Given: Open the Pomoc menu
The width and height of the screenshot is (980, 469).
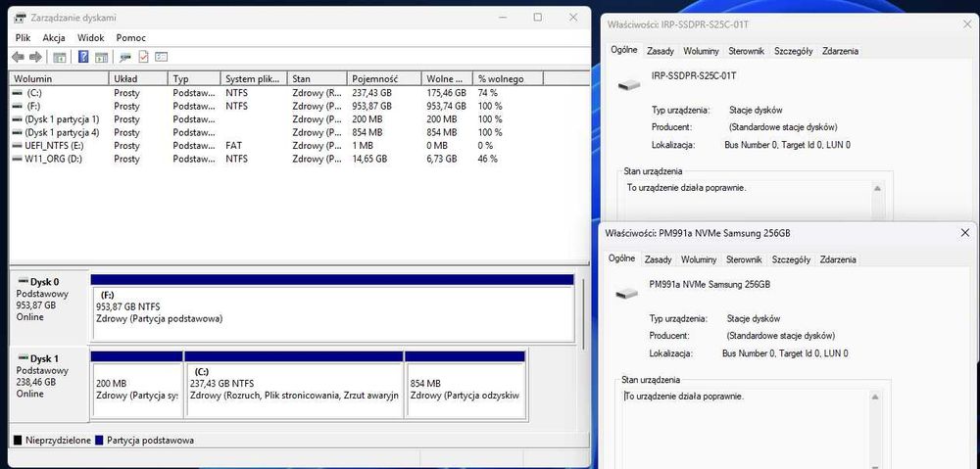Looking at the screenshot, I should click(130, 38).
